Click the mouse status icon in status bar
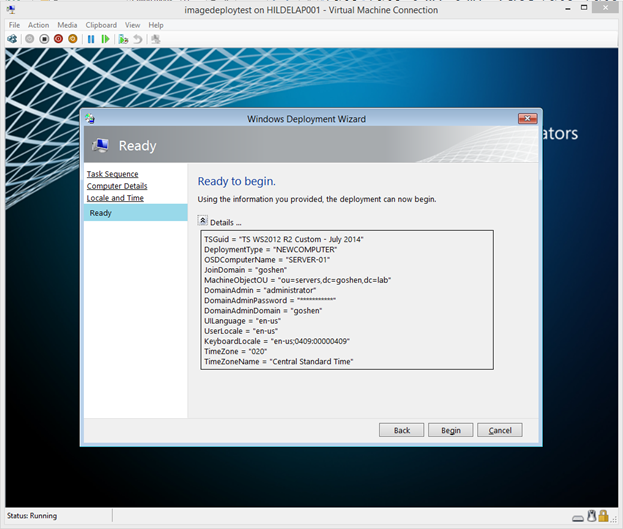The image size is (623, 529). pos(592,516)
